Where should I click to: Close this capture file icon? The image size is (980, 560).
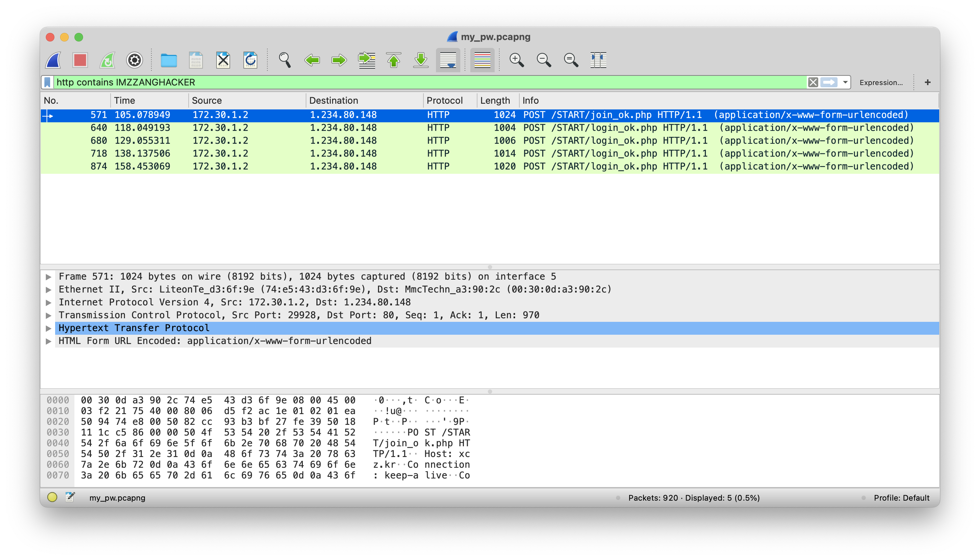tap(223, 60)
